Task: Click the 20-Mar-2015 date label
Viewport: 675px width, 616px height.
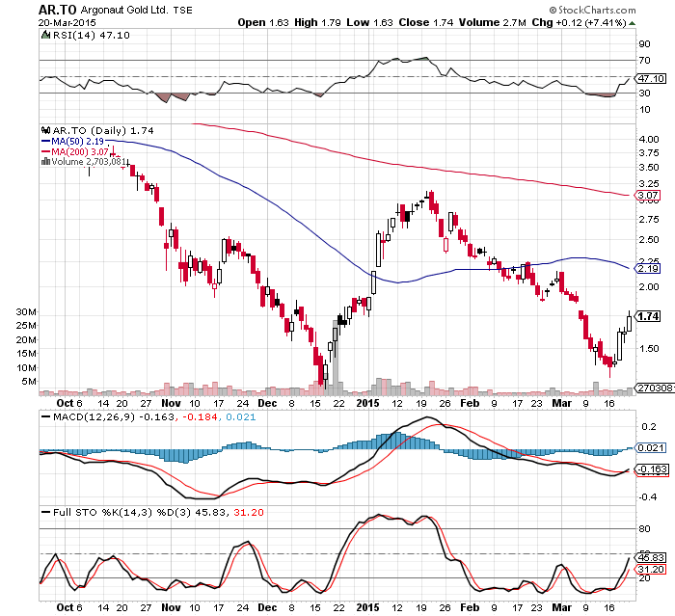Action: [x=67, y=23]
